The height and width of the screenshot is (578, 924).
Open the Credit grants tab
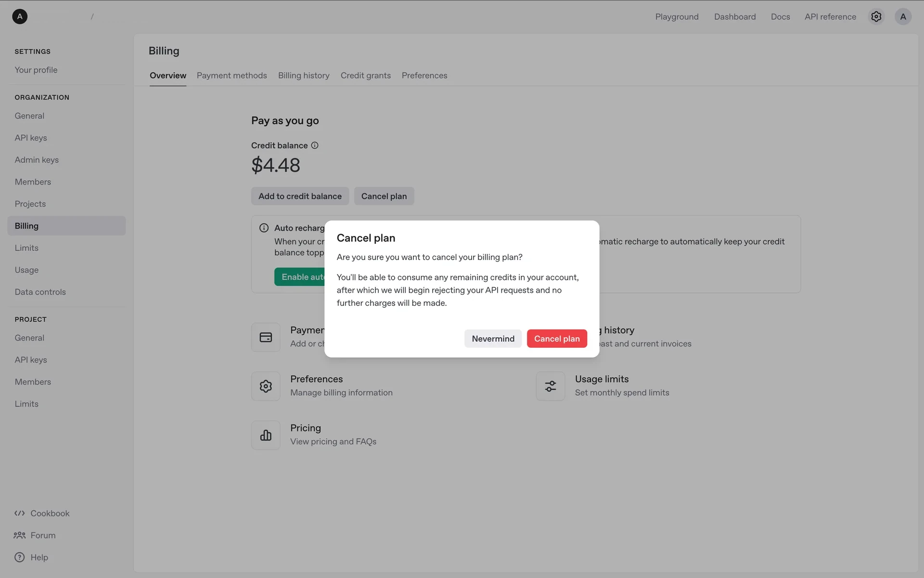(x=366, y=76)
